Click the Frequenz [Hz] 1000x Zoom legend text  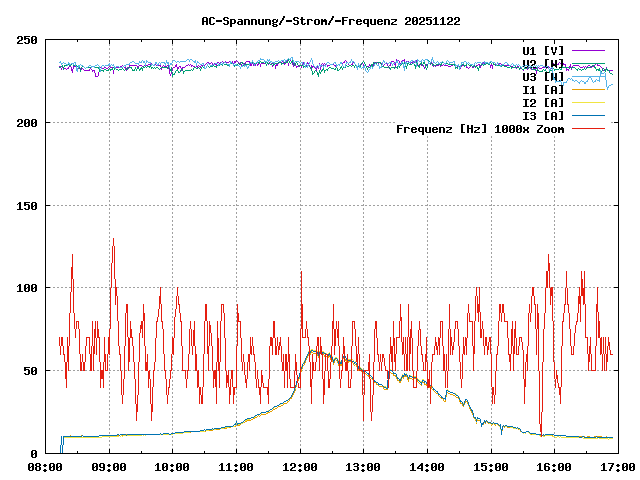480,128
